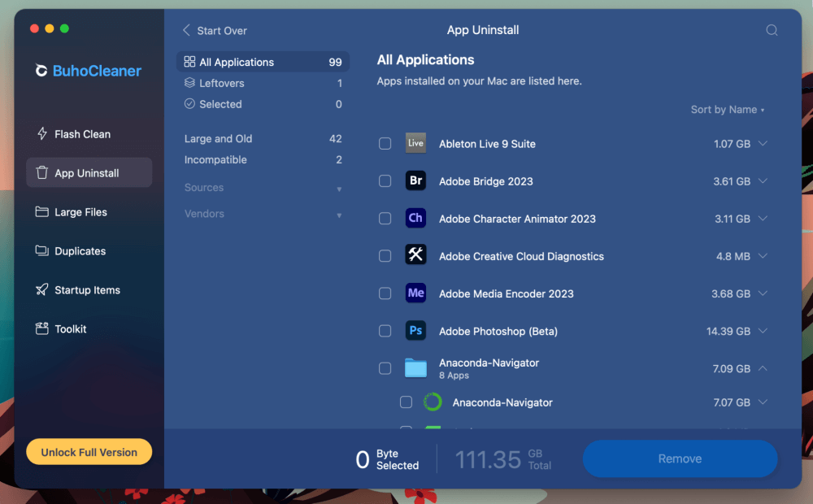Filter by Large and Old apps
The width and height of the screenshot is (813, 504).
click(x=263, y=138)
